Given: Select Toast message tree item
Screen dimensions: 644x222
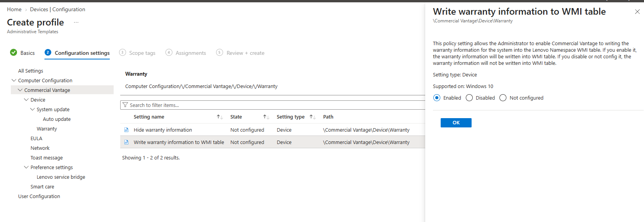Looking at the screenshot, I should 47,158.
